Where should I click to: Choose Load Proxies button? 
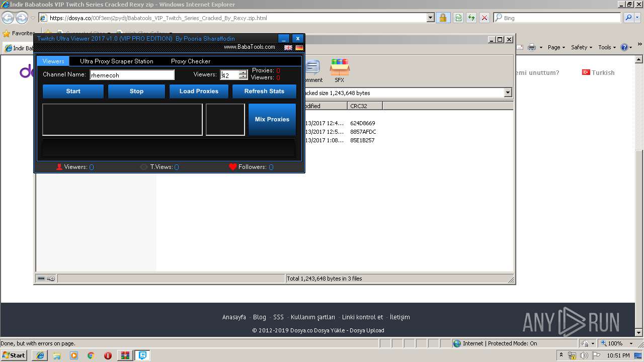(x=199, y=91)
